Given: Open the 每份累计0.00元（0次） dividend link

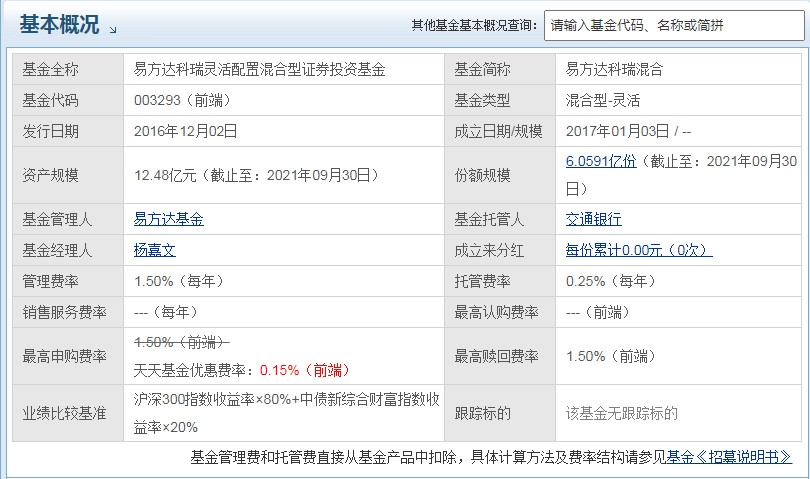Looking at the screenshot, I should [x=639, y=250].
